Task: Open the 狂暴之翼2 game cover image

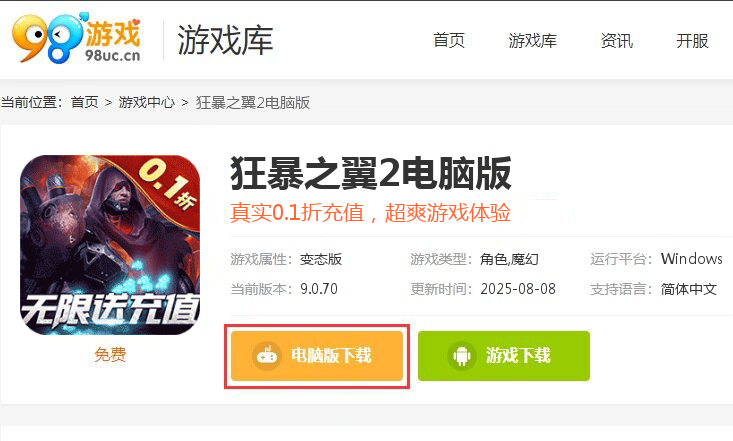Action: (110, 245)
